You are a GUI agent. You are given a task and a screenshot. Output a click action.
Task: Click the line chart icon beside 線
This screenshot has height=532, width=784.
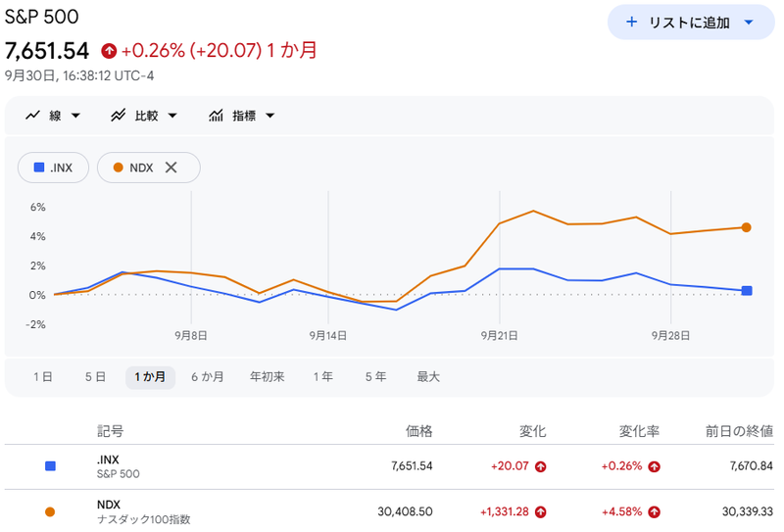[33, 116]
